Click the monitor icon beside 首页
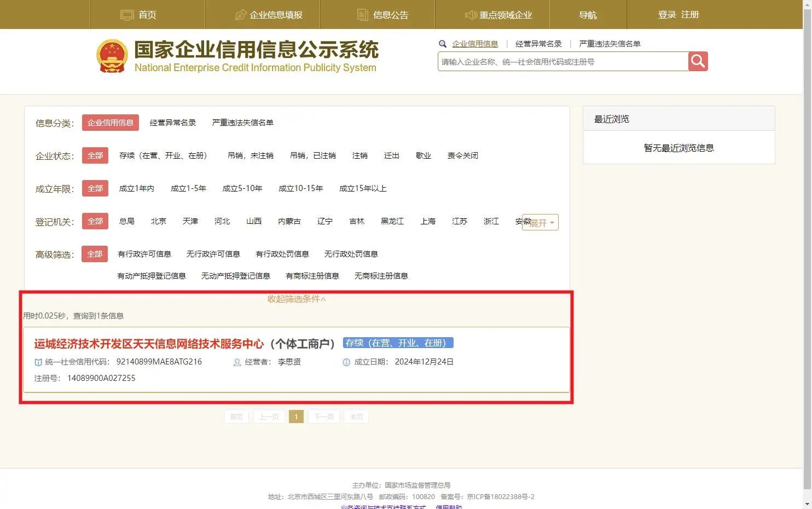Screen dimensions: 812x509 click(127, 15)
